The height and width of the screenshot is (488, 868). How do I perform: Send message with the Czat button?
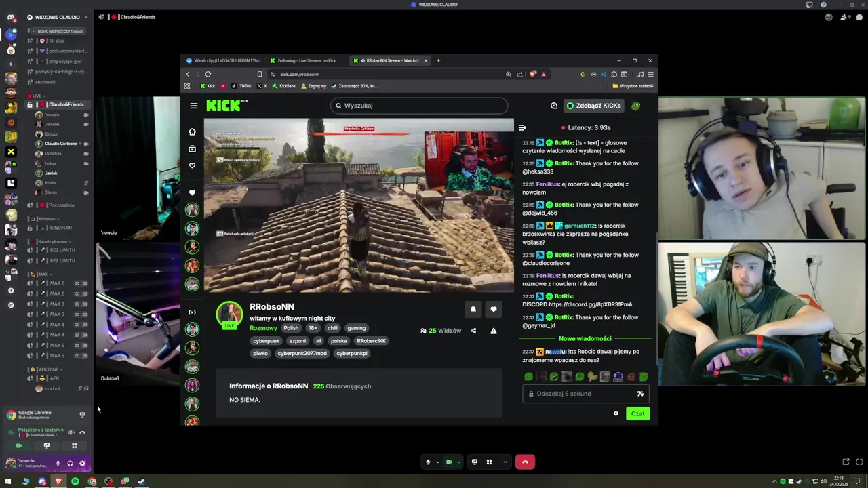[x=637, y=413]
